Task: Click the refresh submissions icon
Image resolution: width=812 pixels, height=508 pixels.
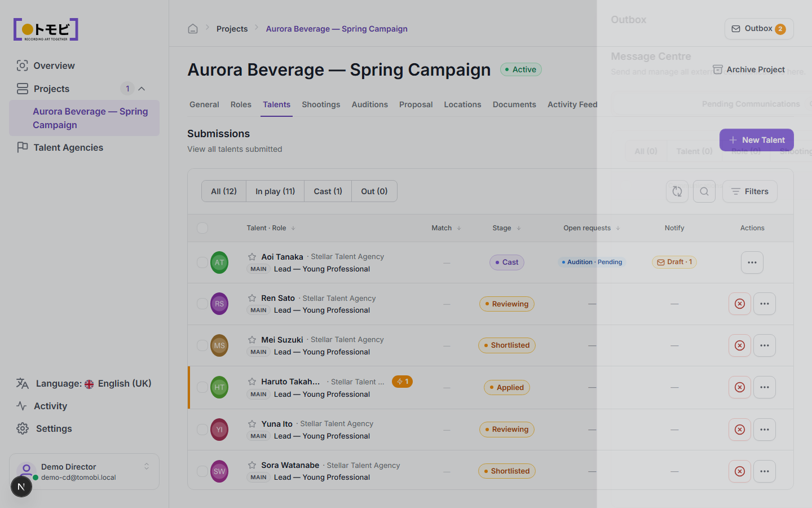Action: coord(677,191)
